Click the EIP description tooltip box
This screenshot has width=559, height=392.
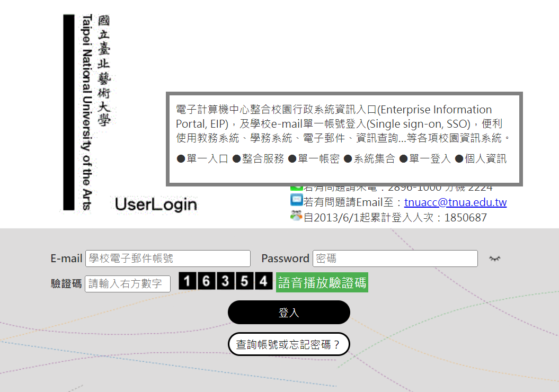pyautogui.click(x=344, y=139)
